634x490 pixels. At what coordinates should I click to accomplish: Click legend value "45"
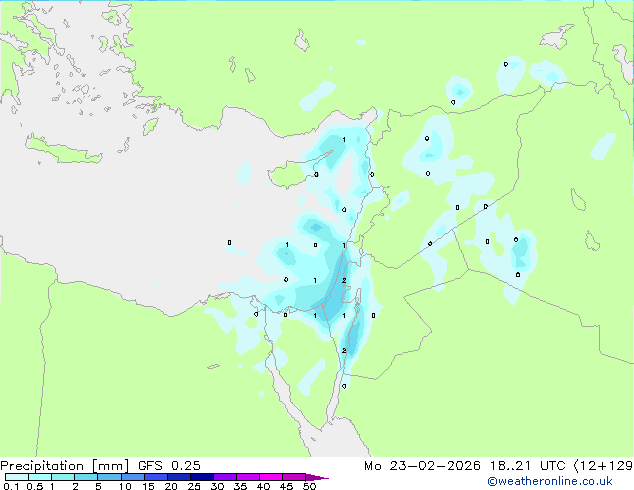[x=286, y=486]
